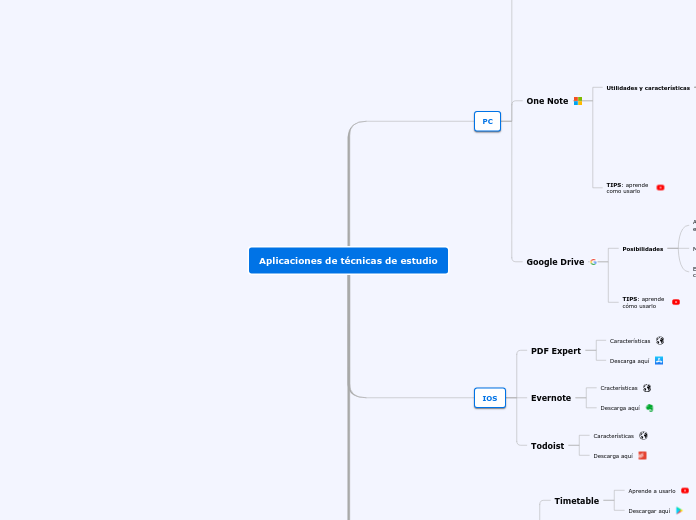This screenshot has width=696, height=520.
Task: Select the PDF Expert topic
Action: coord(556,351)
